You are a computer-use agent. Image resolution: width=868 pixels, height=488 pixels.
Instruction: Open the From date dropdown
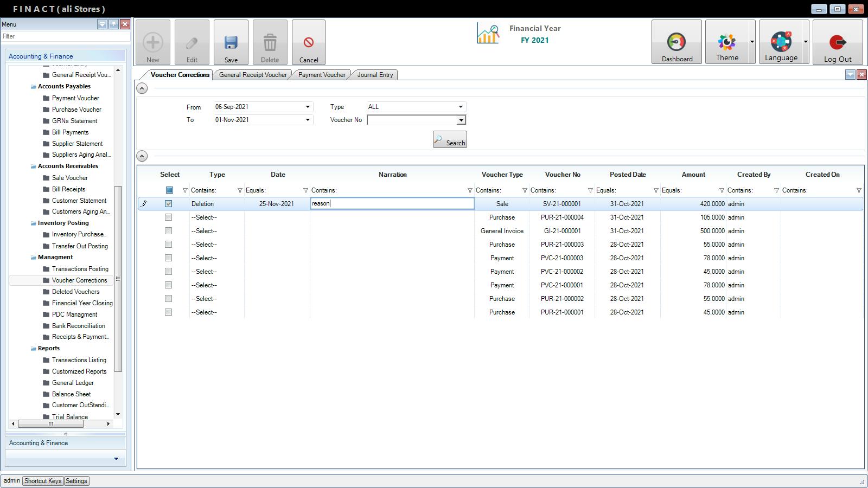pyautogui.click(x=308, y=107)
